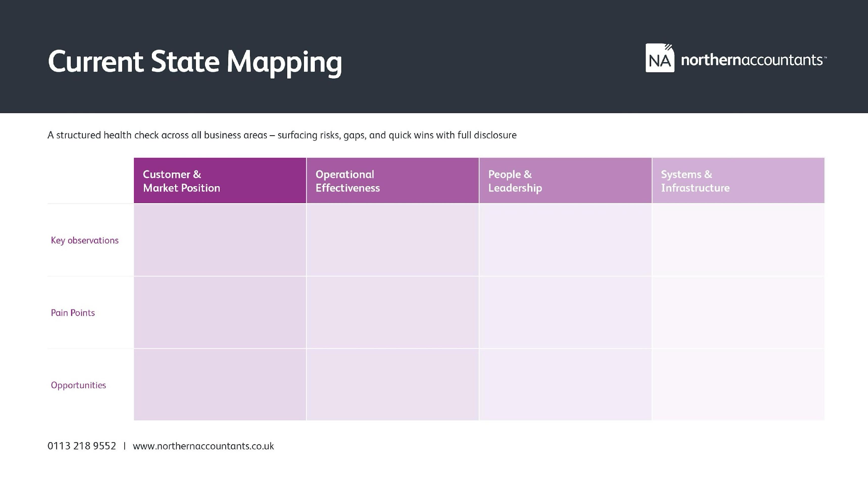The width and height of the screenshot is (868, 489).
Task: Click Opportunities cell under Systems & Infrastructure
Action: [x=738, y=385]
